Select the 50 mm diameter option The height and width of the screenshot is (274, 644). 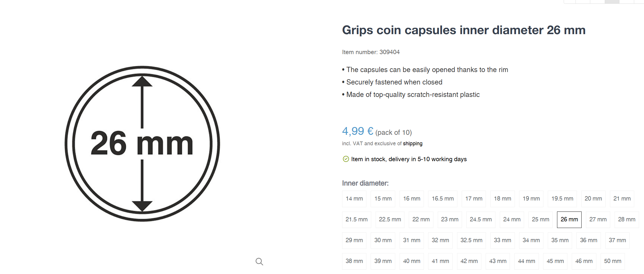pyautogui.click(x=613, y=261)
